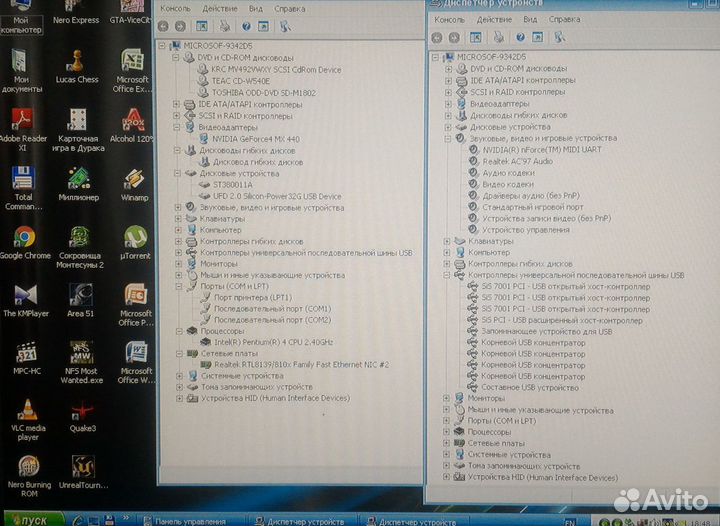720x526 pixels.
Task: Select TOSHIBA ODD-DVD SD-M1802 drive
Action: click(x=264, y=93)
